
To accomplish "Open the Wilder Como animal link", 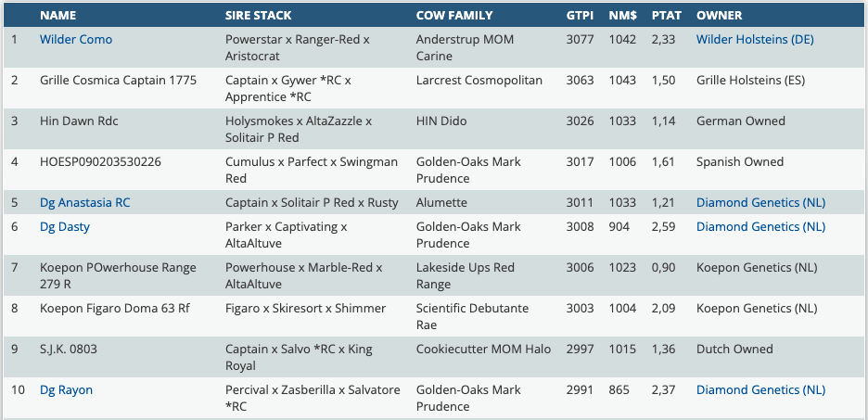I will pos(75,40).
